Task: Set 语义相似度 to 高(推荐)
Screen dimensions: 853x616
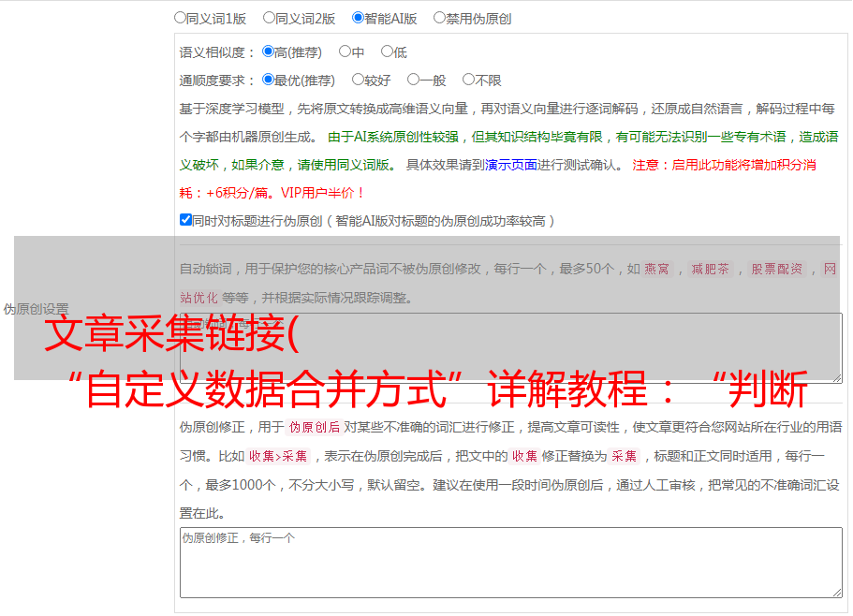Action: coord(268,52)
